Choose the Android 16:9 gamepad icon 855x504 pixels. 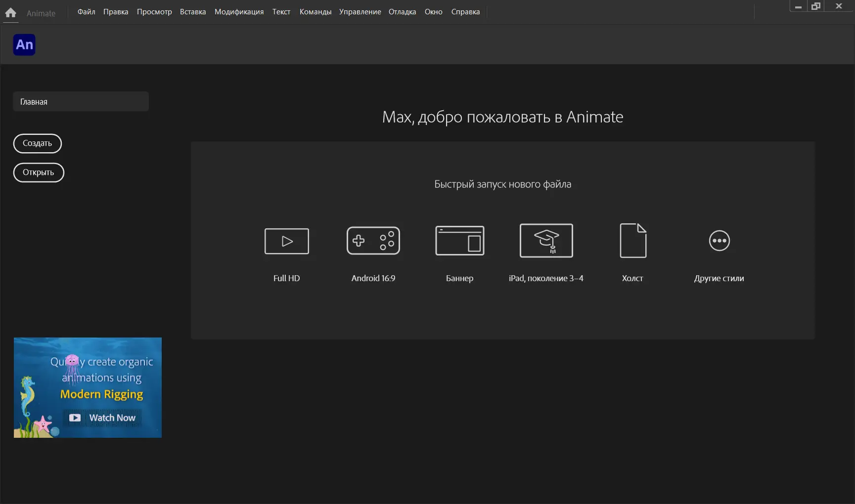pyautogui.click(x=373, y=241)
